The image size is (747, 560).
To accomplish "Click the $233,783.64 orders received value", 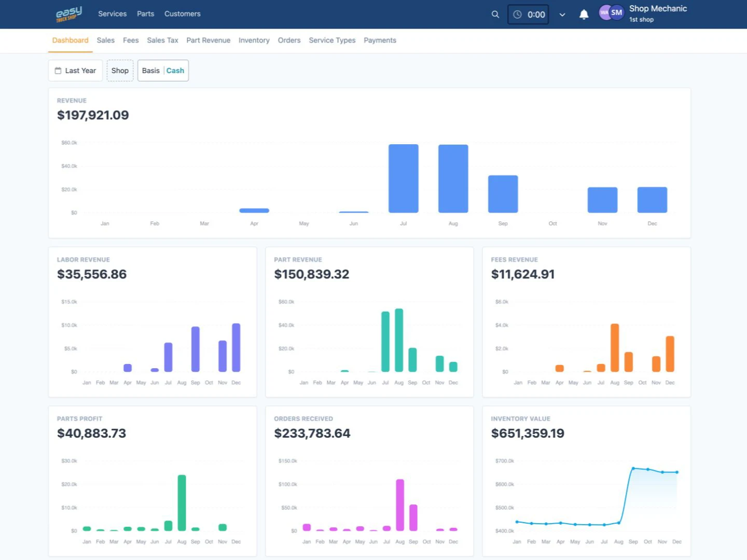I will 312,433.
